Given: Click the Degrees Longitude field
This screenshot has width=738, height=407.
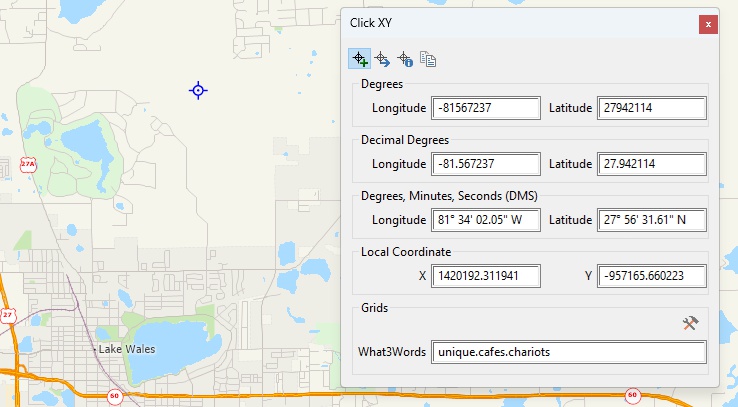Looking at the screenshot, I should point(486,108).
